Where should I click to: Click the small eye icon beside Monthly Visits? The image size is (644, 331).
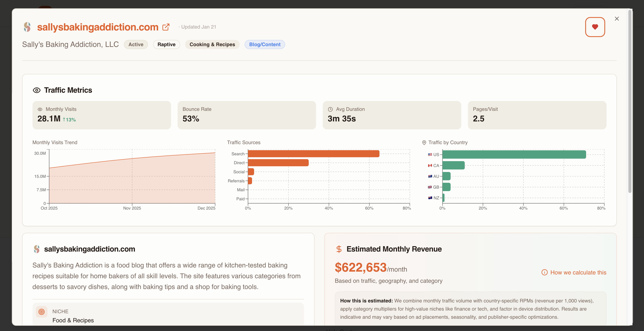coord(40,109)
